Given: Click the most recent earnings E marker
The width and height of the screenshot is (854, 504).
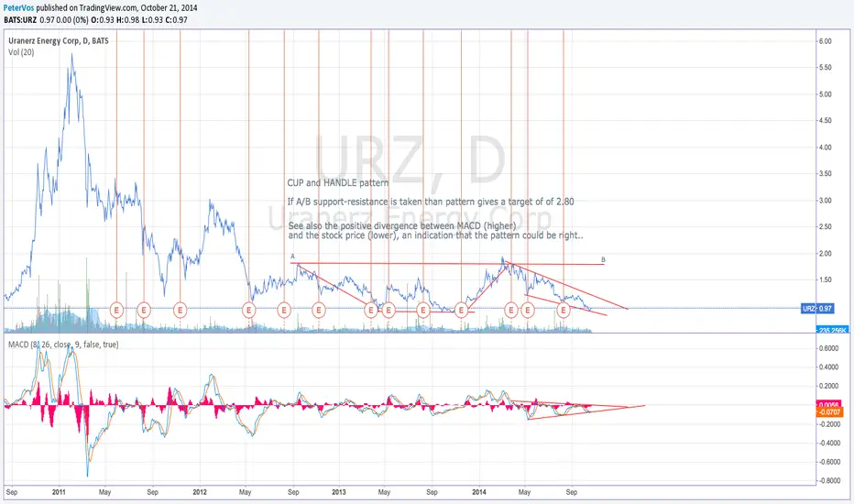Looking at the screenshot, I should click(564, 310).
